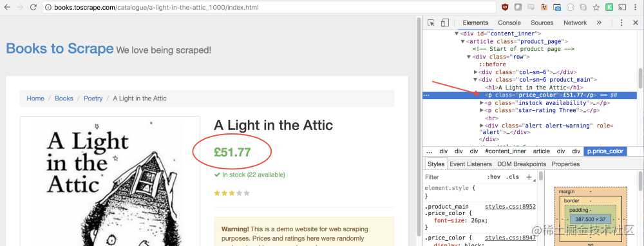Collapse the article product_page node
644x246 pixels.
tap(462, 41)
